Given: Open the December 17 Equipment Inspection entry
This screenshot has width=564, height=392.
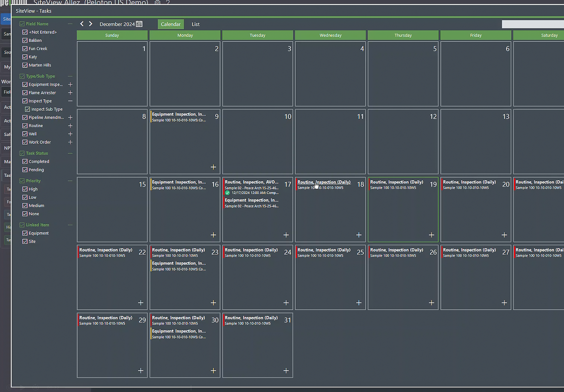Looking at the screenshot, I should [251, 200].
